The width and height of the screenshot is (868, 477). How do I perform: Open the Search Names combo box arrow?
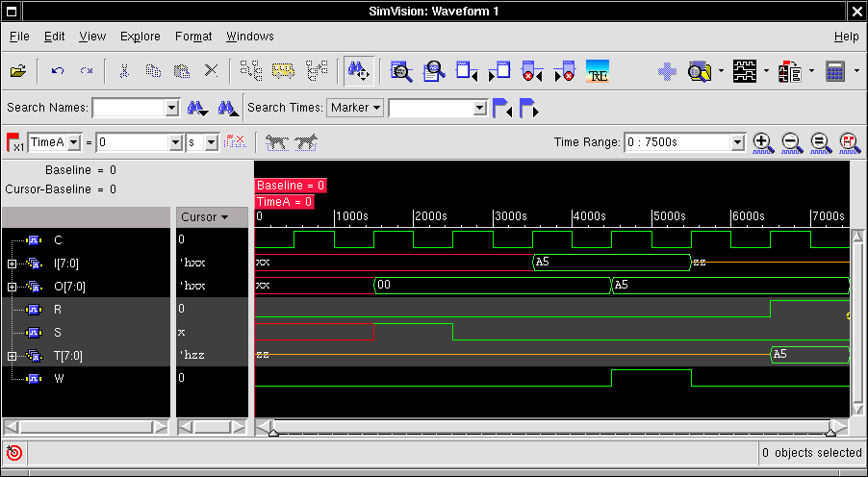pos(172,108)
